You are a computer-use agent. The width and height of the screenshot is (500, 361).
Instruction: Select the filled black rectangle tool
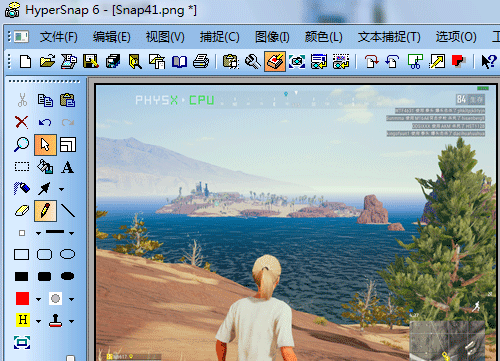pyautogui.click(x=22, y=276)
